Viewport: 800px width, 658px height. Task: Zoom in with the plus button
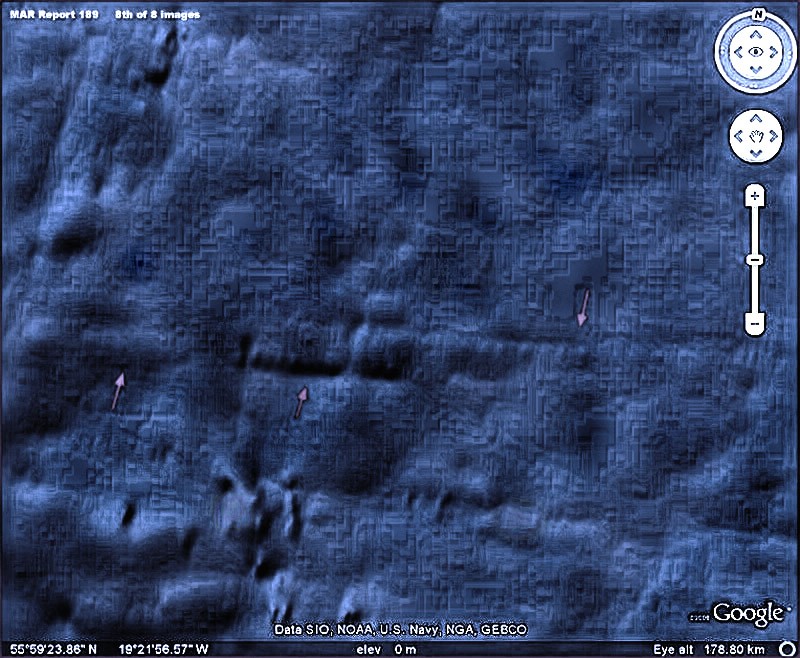click(756, 196)
